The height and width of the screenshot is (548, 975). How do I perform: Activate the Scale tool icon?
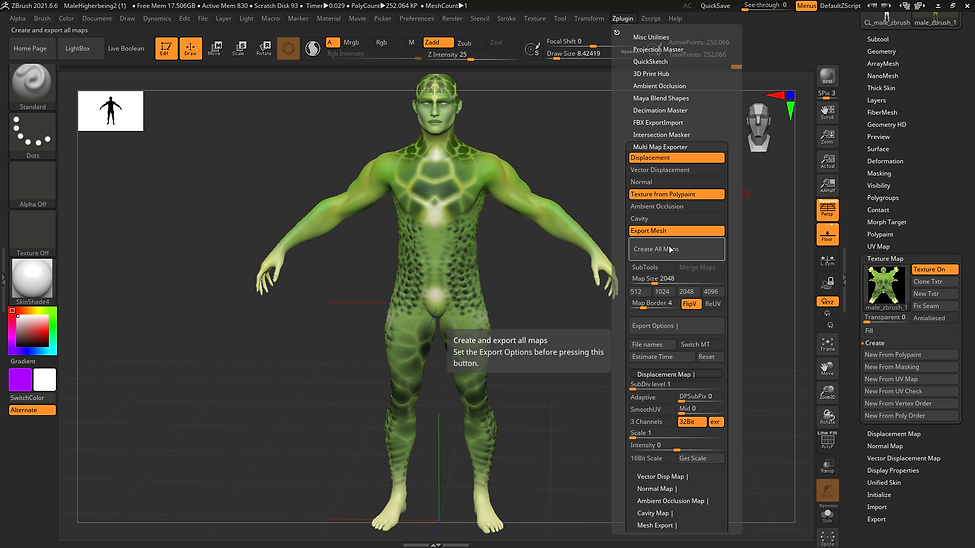(x=239, y=49)
